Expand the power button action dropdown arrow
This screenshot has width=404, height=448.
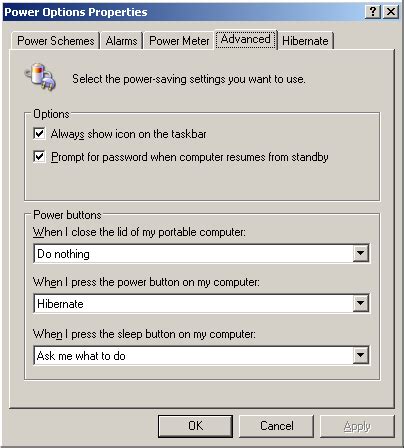pyautogui.click(x=360, y=303)
